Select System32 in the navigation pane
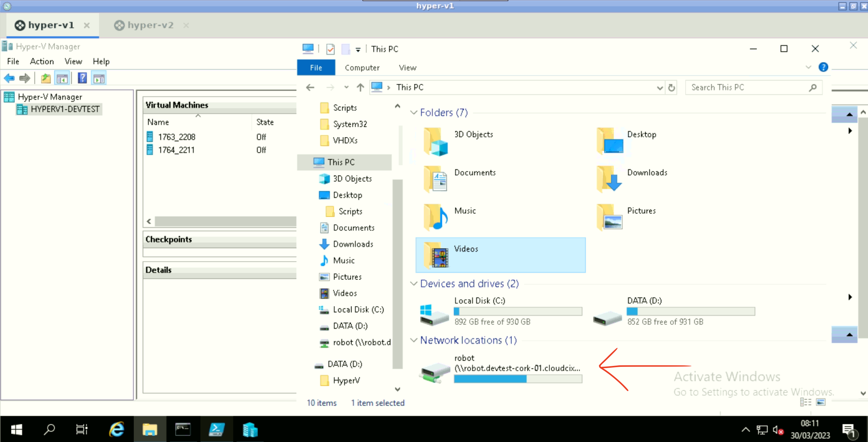Viewport: 868px width, 442px height. pos(350,124)
